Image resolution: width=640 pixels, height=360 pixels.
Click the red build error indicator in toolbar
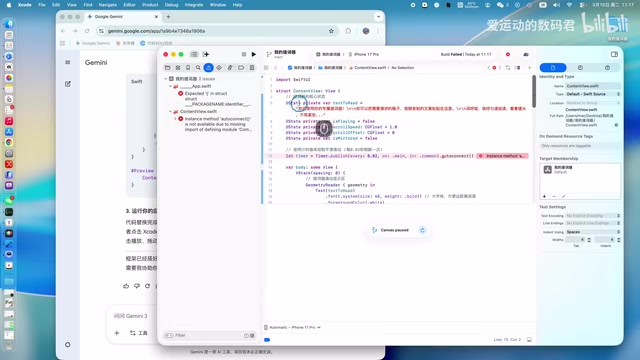click(x=508, y=54)
